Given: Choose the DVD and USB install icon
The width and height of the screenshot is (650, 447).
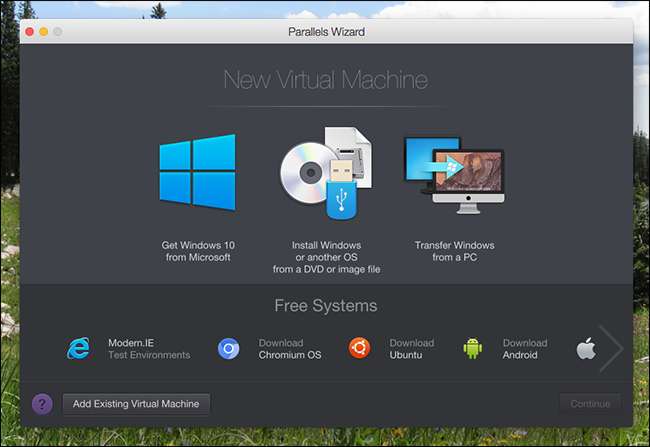Looking at the screenshot, I should [326, 173].
